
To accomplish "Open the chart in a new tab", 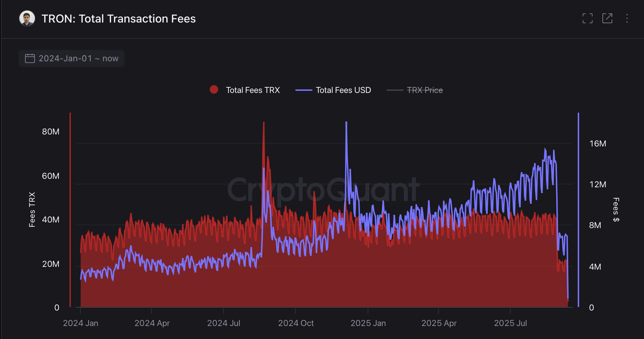I will pos(608,19).
